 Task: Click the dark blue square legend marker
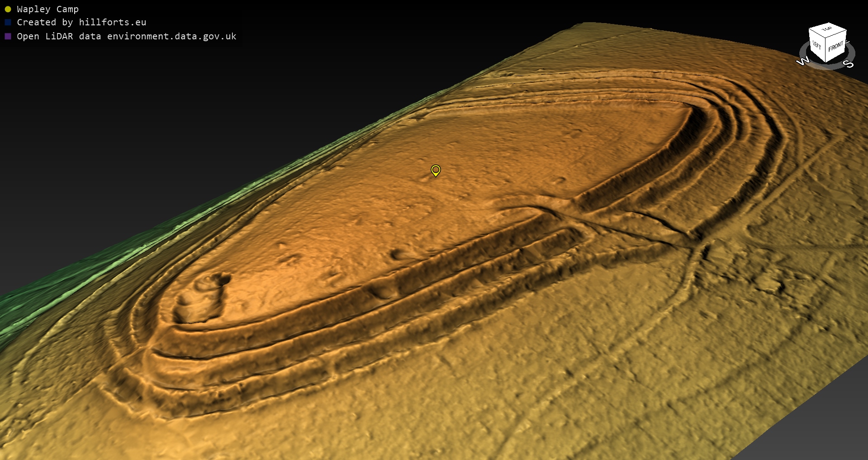8,22
